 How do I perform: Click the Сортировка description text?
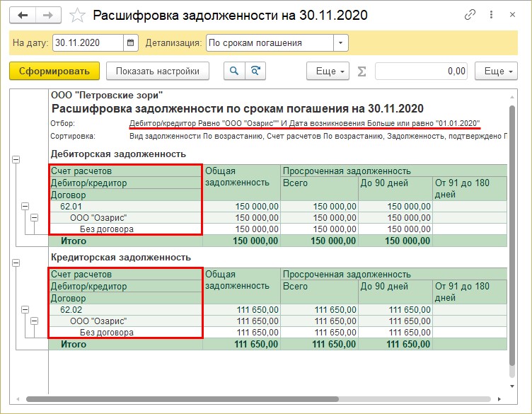pyautogui.click(x=318, y=136)
